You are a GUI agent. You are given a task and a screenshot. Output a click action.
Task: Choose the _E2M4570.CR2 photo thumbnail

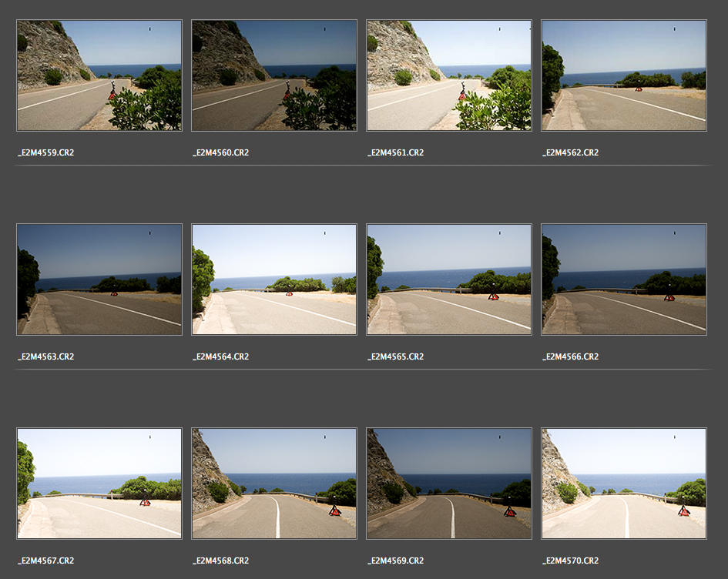[624, 484]
